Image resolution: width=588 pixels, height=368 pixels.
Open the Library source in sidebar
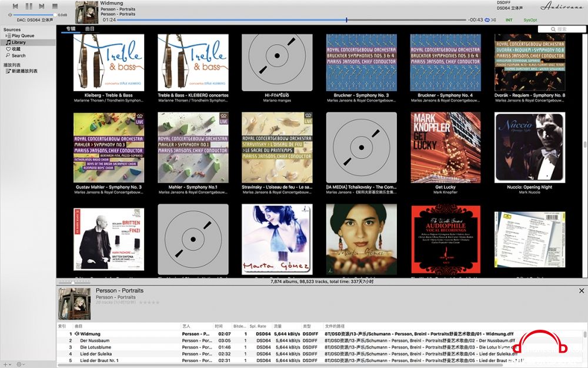point(28,42)
